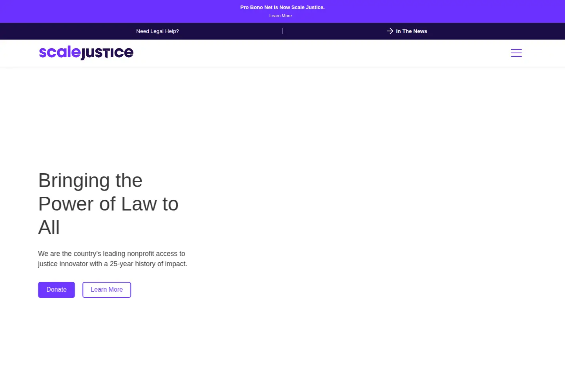Open the hamburger navigation menu
The width and height of the screenshot is (565, 392).
516,53
